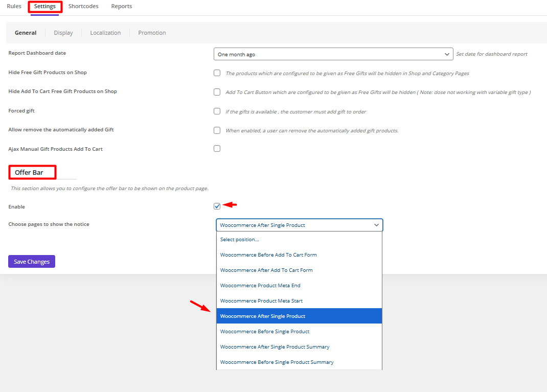Select highlighted Woocommerce After Single Product option
This screenshot has width=547, height=392.
299,316
